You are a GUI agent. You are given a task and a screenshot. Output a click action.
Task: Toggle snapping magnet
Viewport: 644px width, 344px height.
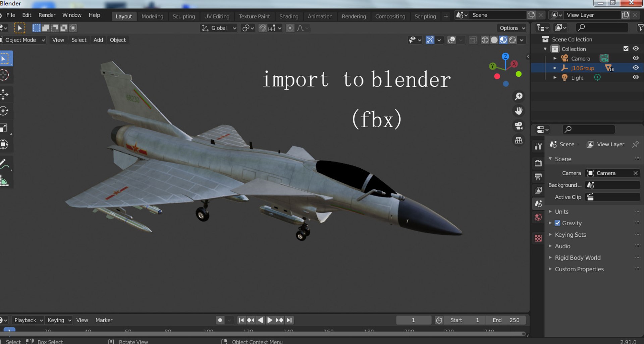[x=263, y=28]
